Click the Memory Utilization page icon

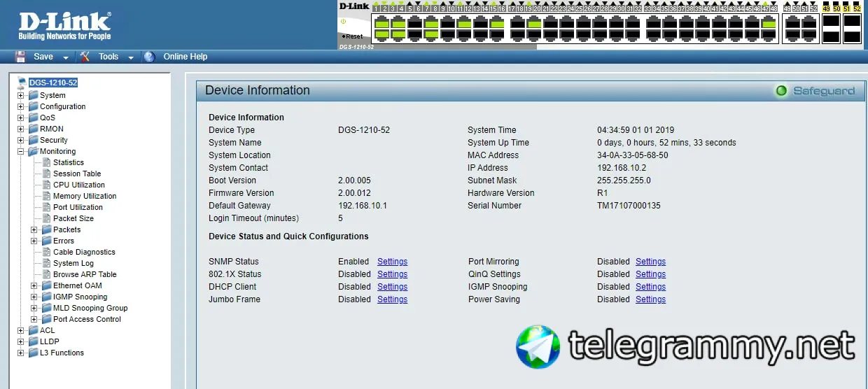pos(47,196)
